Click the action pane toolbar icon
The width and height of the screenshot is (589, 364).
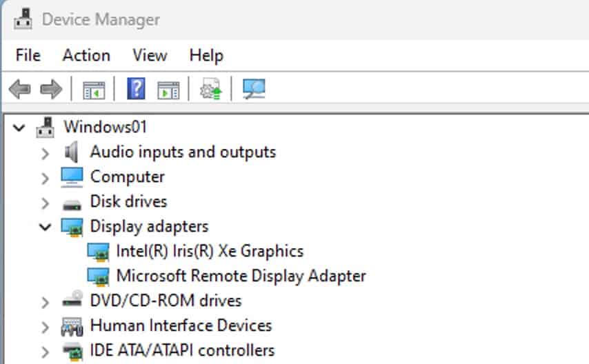tap(168, 90)
